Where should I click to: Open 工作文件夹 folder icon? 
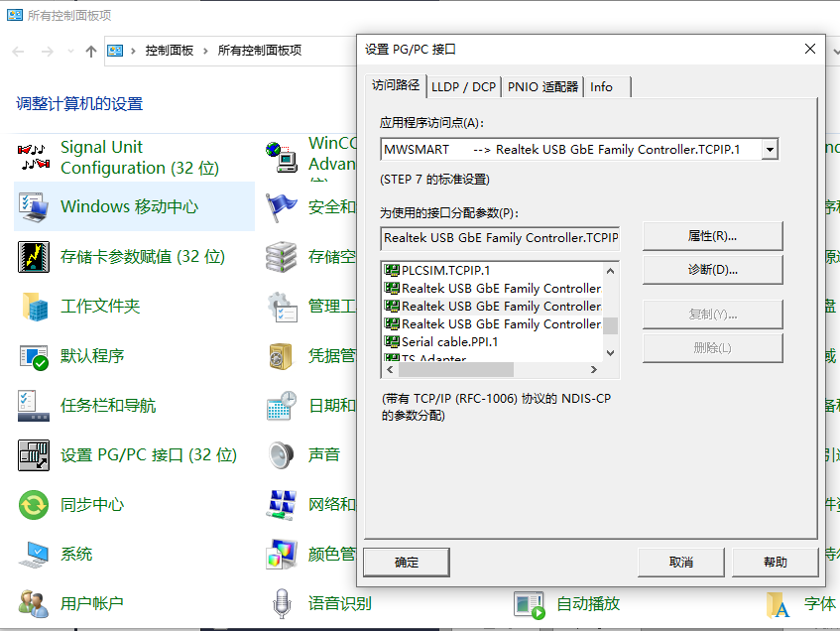pos(33,307)
